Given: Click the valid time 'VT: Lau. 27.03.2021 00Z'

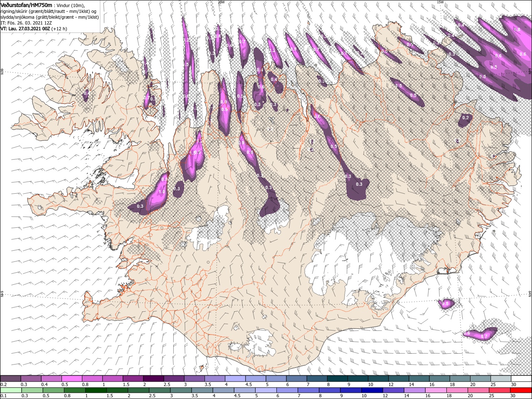Looking at the screenshot, I should tap(25, 29).
